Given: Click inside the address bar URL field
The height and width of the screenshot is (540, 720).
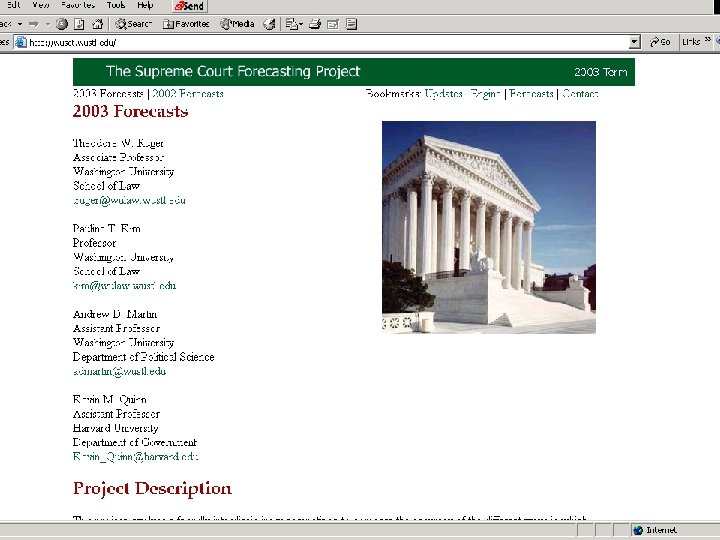Looking at the screenshot, I should pyautogui.click(x=326, y=42).
